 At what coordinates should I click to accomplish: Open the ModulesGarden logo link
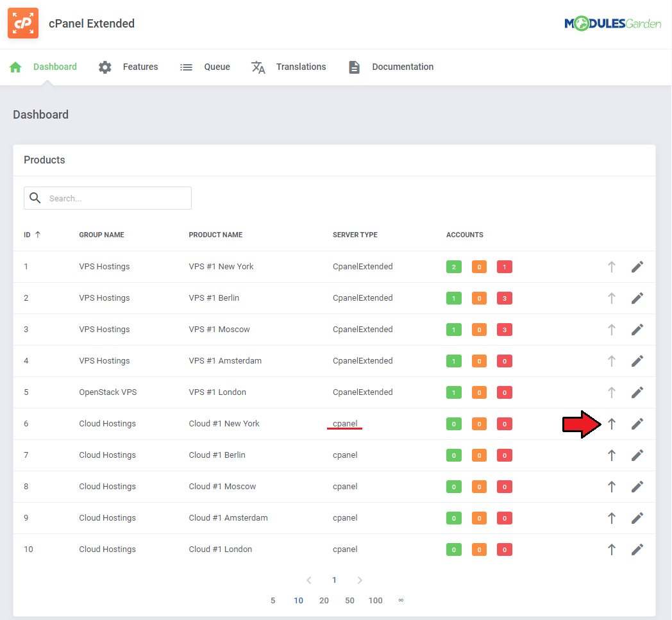613,23
